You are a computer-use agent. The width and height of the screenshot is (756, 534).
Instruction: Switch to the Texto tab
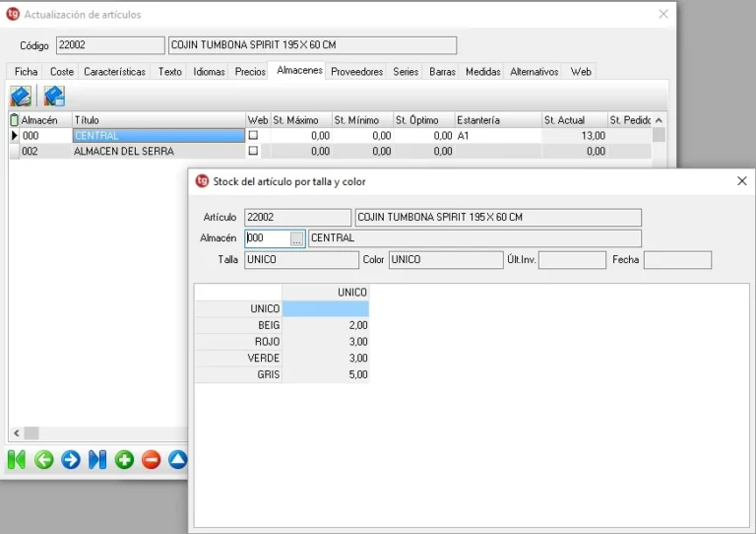click(x=169, y=71)
